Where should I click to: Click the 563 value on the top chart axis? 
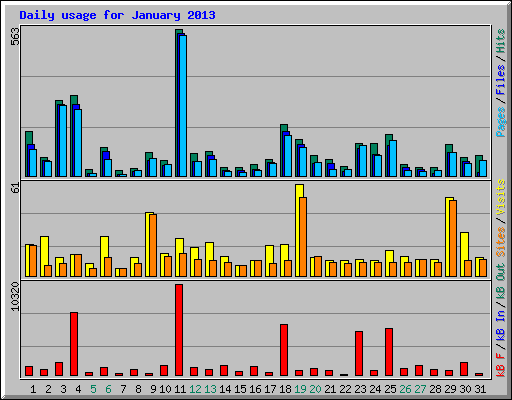pyautogui.click(x=15, y=37)
